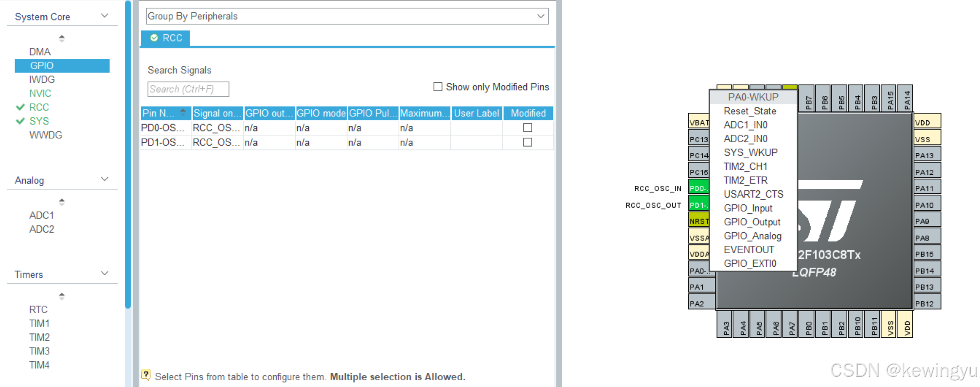Switch to the RCC tab

165,38
